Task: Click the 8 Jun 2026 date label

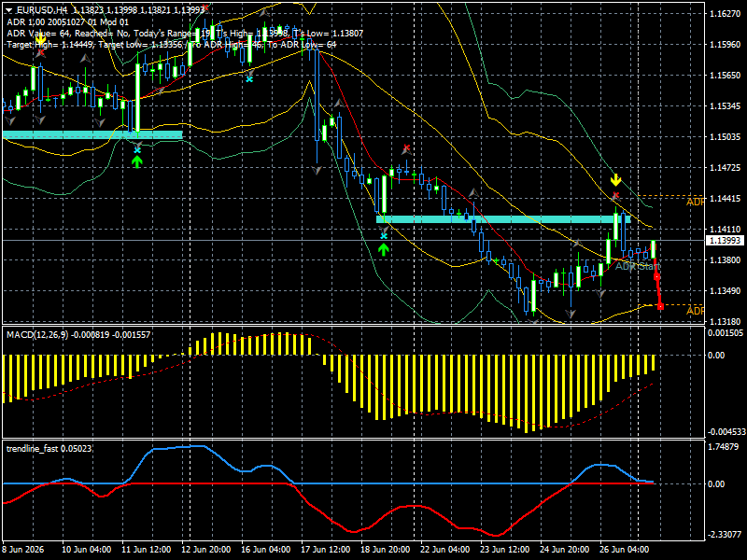Action: click(23, 550)
